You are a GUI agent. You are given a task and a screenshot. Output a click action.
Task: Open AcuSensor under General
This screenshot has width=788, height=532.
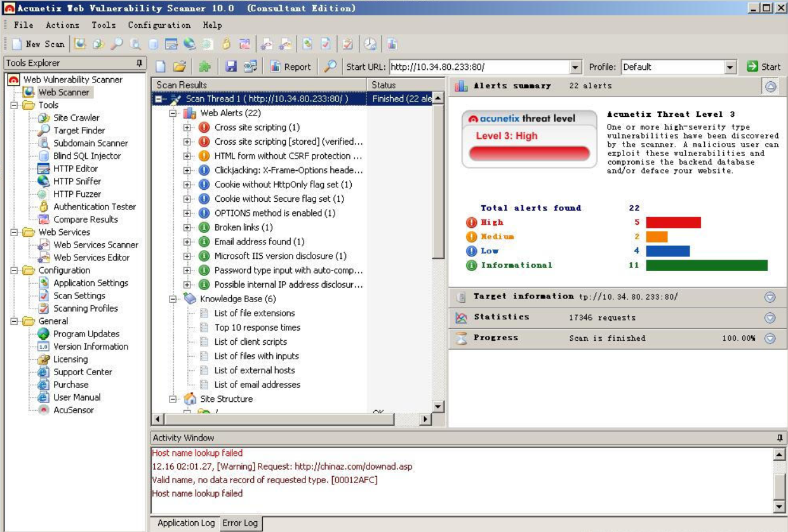coord(74,410)
